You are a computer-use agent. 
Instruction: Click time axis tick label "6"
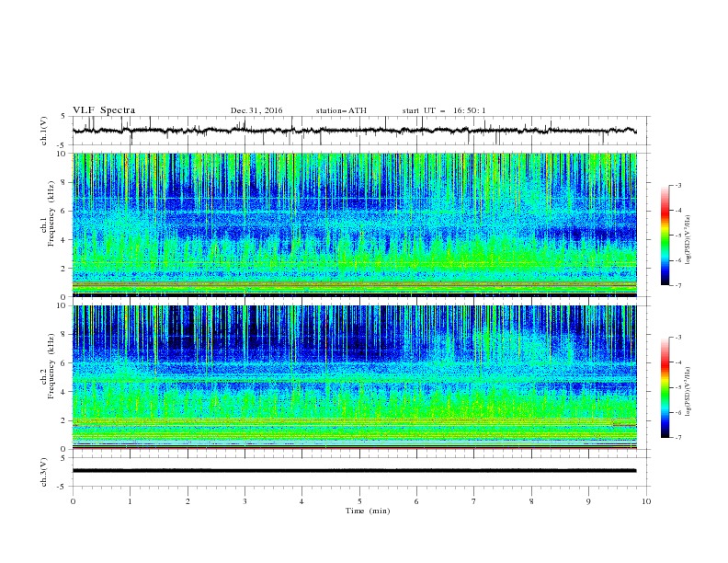tap(417, 501)
